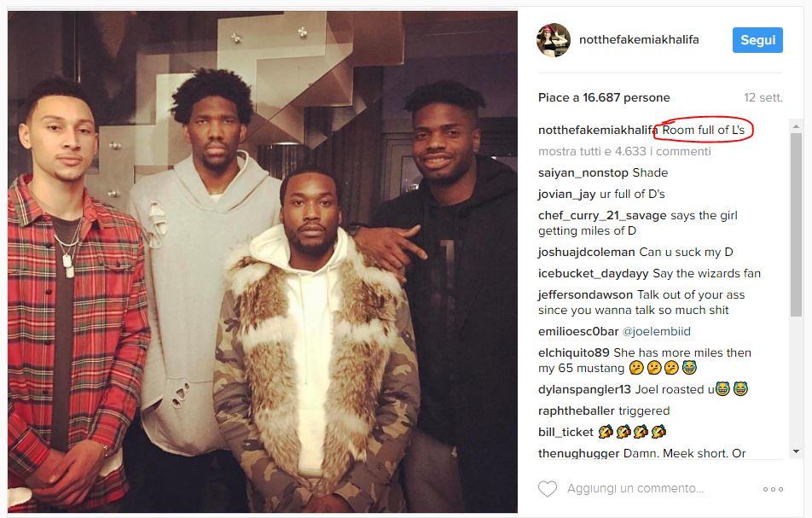Open the dylanspangler13 commenter profile
This screenshot has height=518, width=812.
pos(584,389)
